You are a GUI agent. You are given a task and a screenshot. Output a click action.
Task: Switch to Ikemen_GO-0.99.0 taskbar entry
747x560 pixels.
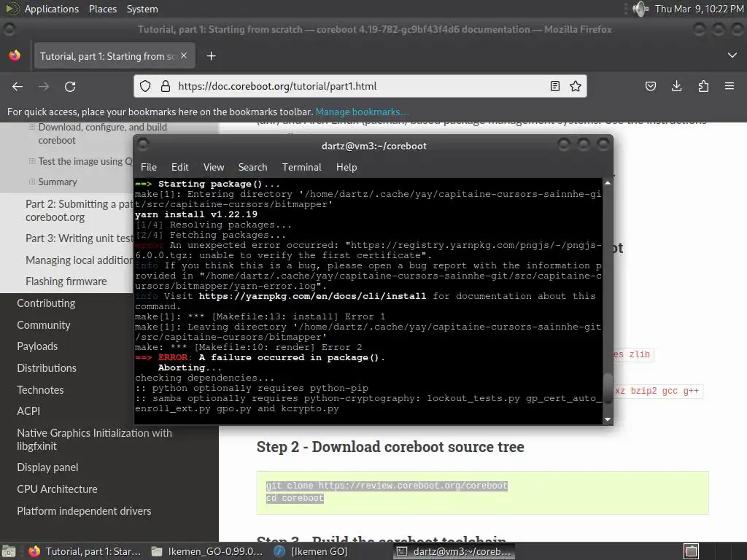(206, 551)
